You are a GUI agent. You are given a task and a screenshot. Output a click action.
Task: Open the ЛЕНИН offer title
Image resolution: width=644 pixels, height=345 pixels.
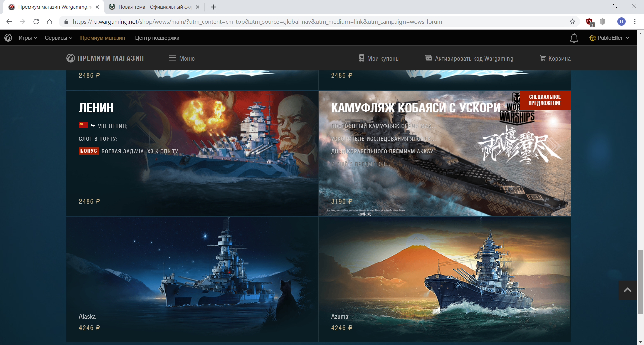(96, 108)
